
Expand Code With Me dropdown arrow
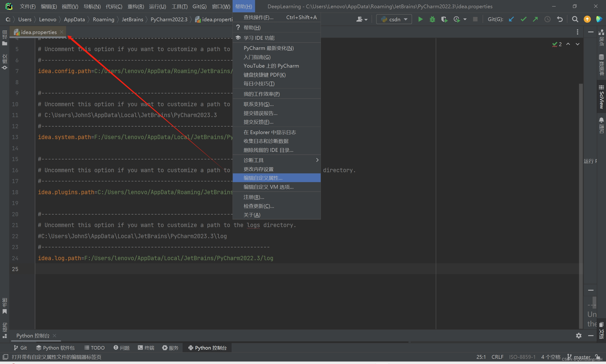click(x=366, y=20)
